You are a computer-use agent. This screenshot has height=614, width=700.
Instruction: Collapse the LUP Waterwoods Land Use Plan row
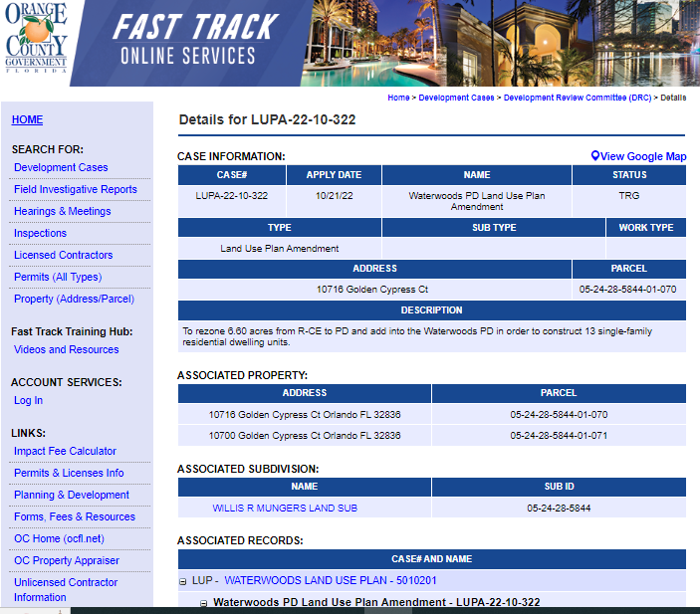[183, 581]
